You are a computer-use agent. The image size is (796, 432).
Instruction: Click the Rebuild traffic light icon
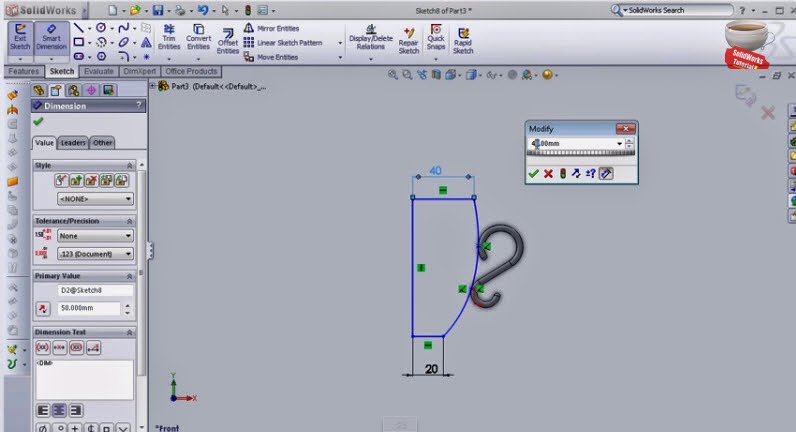coord(248,10)
